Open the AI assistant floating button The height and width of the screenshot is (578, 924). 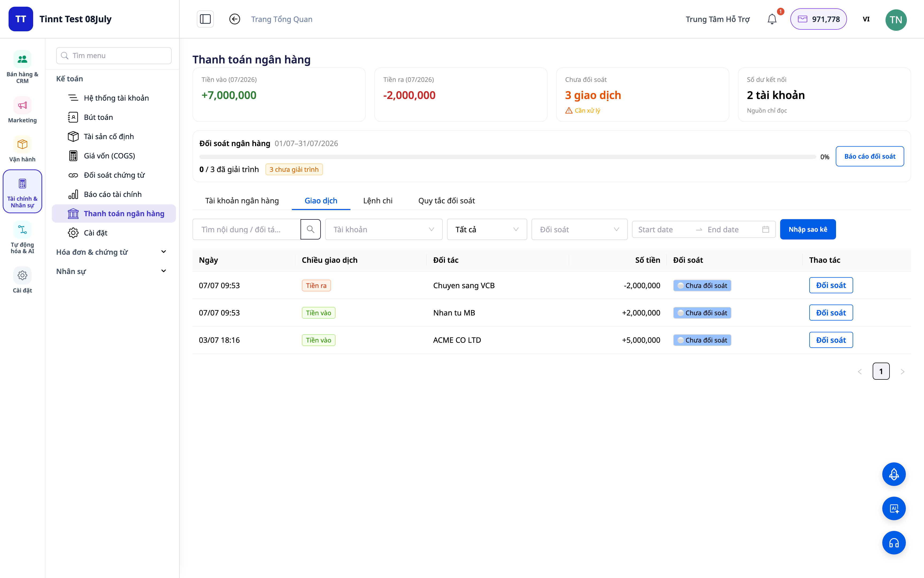click(894, 508)
